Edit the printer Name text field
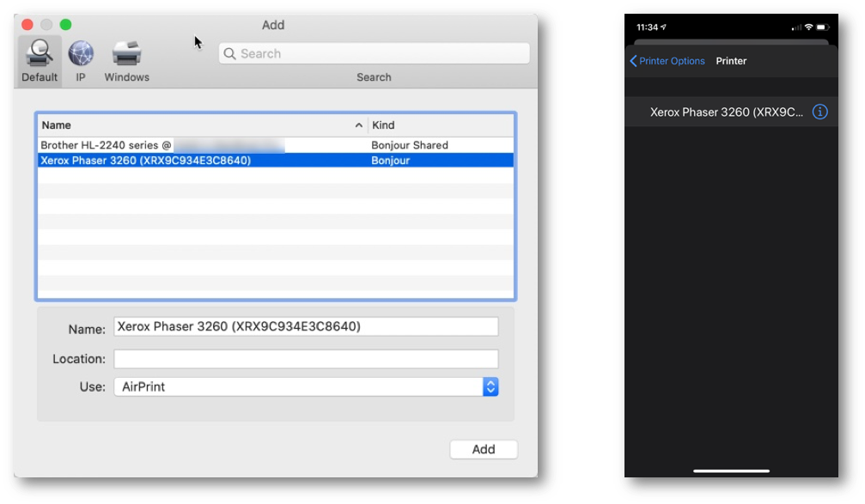The height and width of the screenshot is (504, 865). click(x=306, y=326)
